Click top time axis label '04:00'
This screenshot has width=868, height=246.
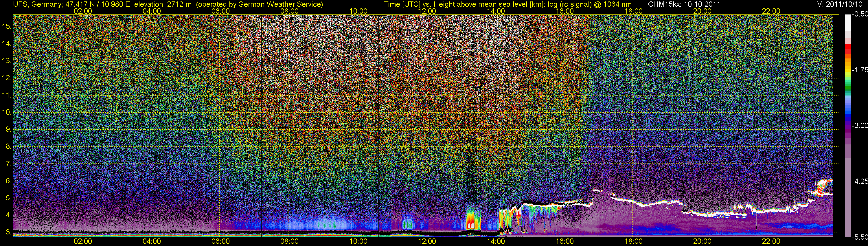[152, 11]
